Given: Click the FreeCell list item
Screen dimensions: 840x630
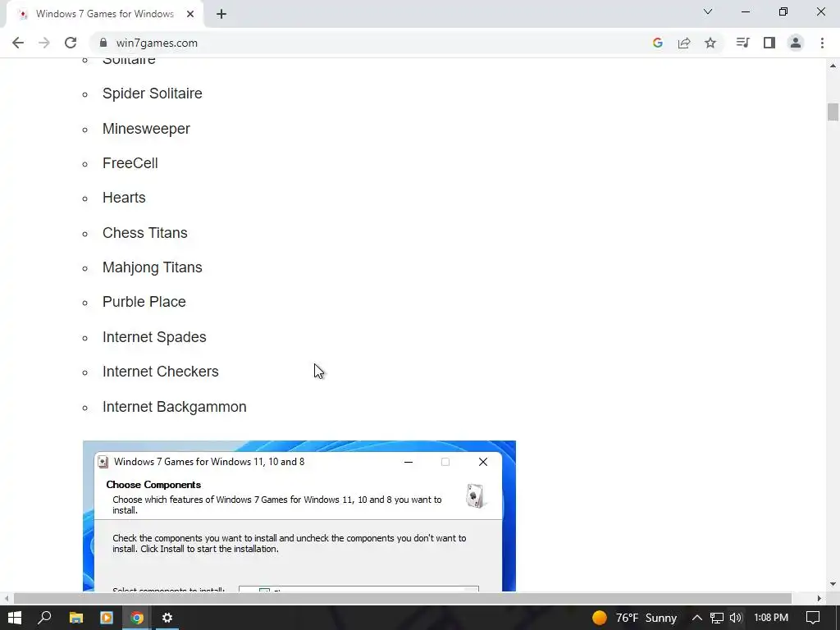Looking at the screenshot, I should [130, 163].
